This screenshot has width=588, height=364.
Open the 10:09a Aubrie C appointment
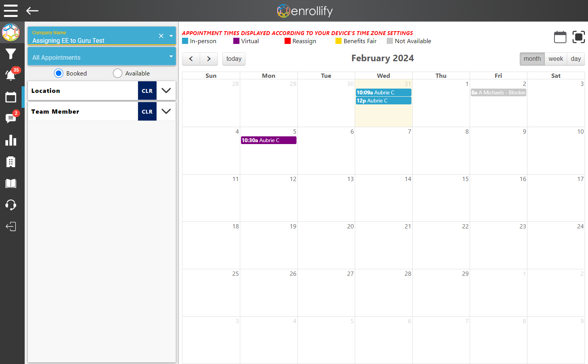(384, 92)
